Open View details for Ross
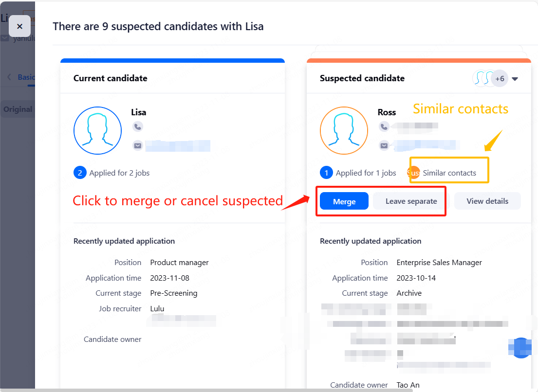The image size is (538, 392). [x=487, y=201]
